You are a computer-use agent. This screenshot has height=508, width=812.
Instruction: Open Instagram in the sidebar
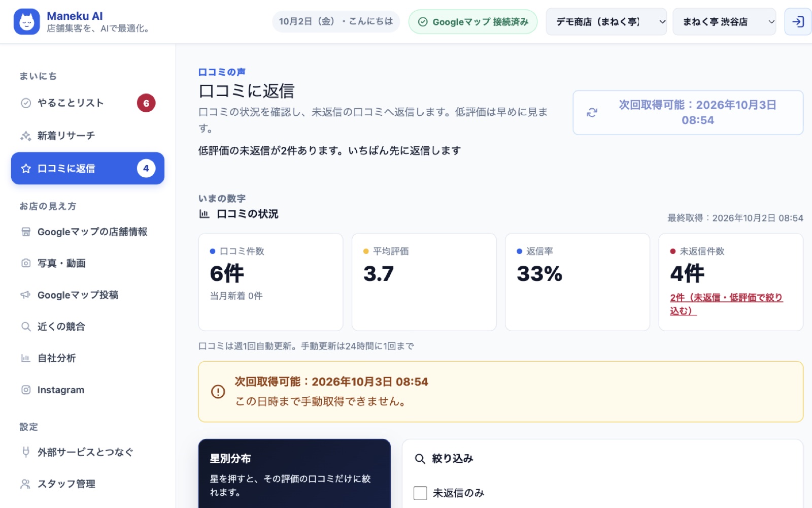point(88,390)
